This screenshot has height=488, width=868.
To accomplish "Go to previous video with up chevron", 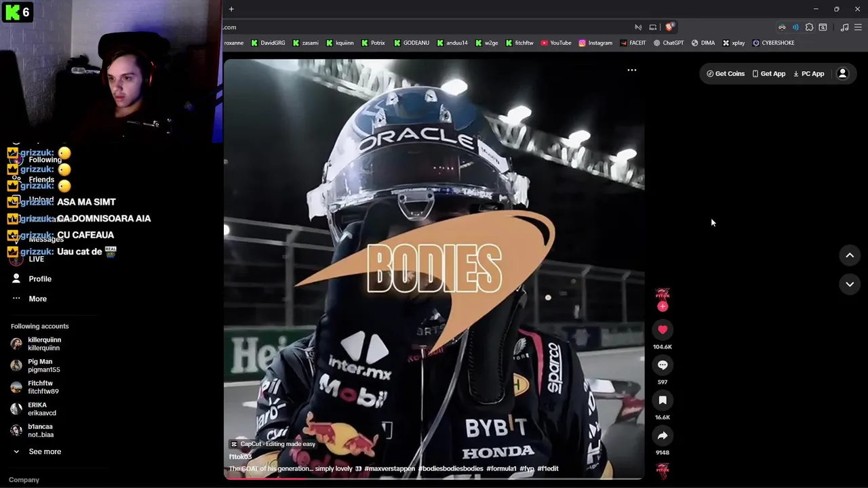I will (850, 256).
